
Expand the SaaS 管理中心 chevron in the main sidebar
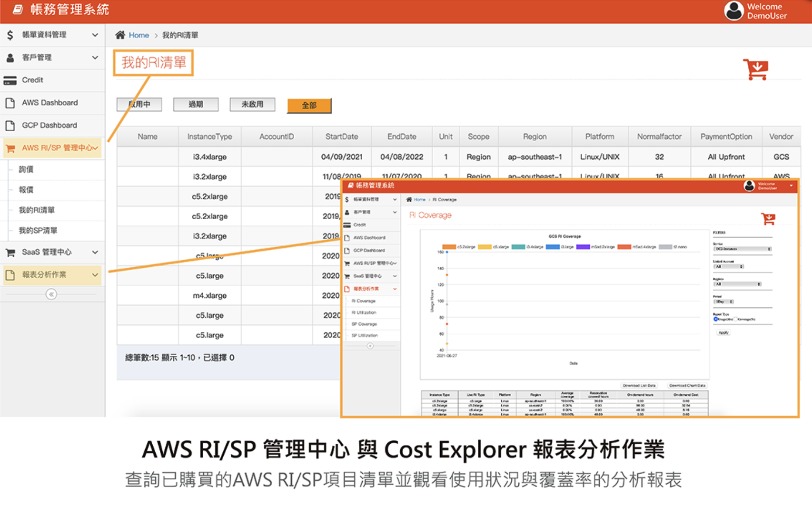95,253
